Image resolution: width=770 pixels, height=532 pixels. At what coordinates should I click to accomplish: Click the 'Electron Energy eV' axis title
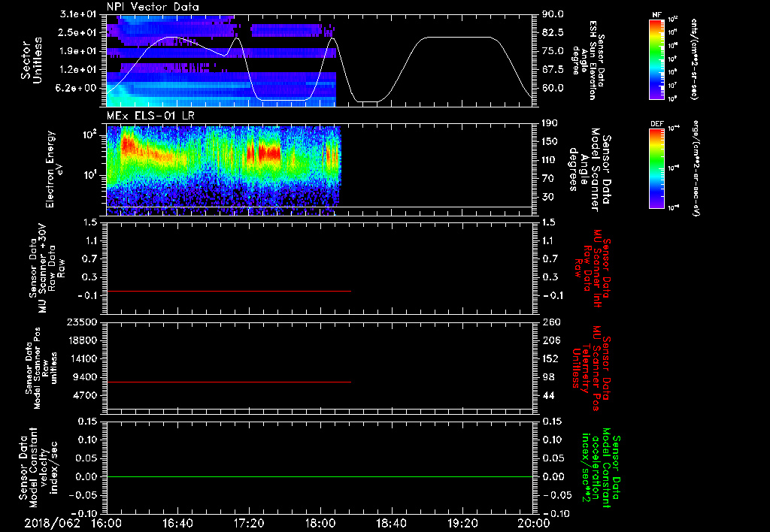(56, 169)
